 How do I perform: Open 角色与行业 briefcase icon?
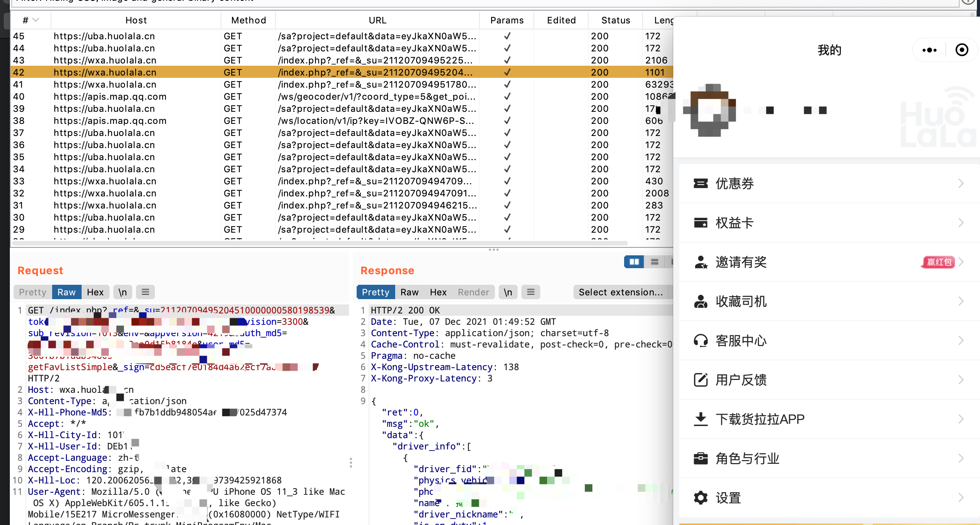[700, 458]
